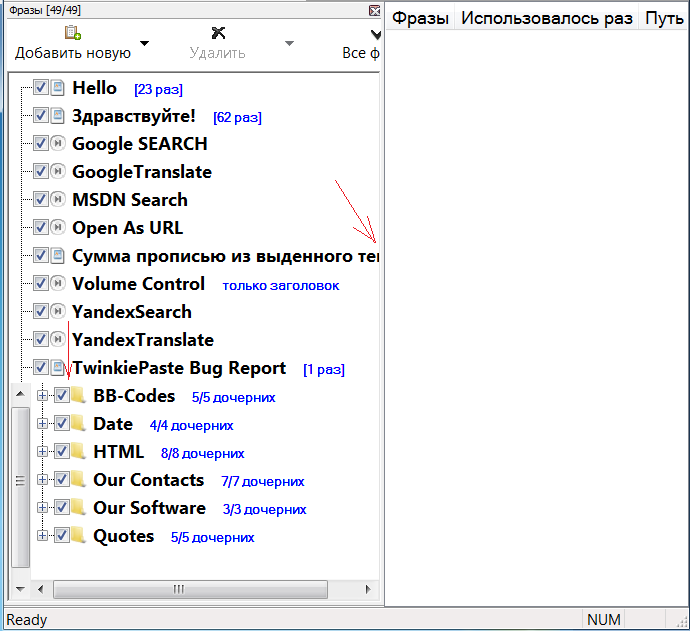Toggle the Google SEARCH checkbox
The image size is (691, 631).
[x=41, y=143]
